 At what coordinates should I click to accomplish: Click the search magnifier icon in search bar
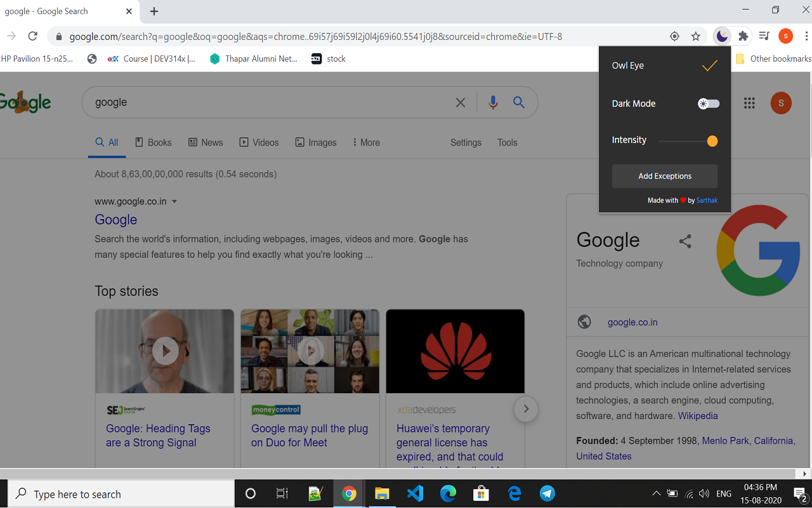pyautogui.click(x=518, y=102)
